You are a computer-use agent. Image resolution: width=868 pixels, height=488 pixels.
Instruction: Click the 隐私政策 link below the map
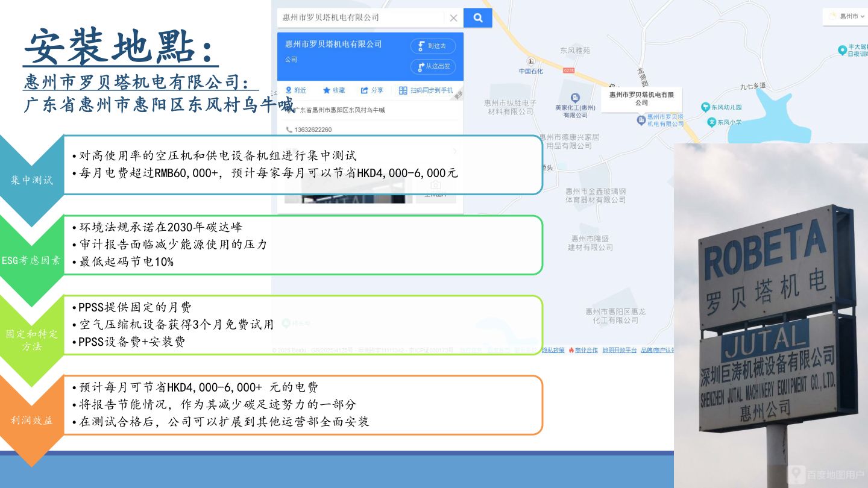554,350
